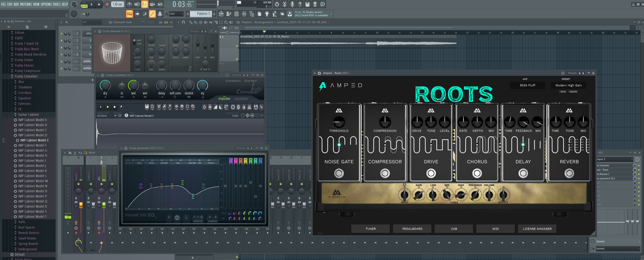This screenshot has width=644, height=260.
Task: Click the PEDALBOARD button in Amped Roots
Action: 412,229
